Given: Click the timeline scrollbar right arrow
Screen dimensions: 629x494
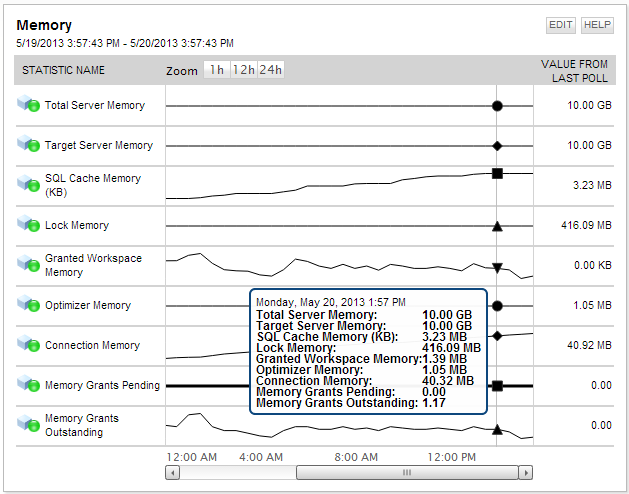Looking at the screenshot, I should pos(526,472).
